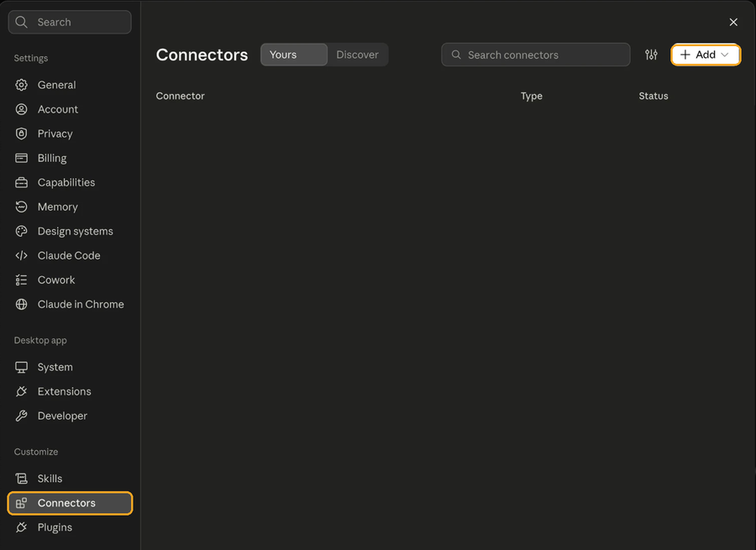Viewport: 756px width, 550px height.
Task: Click the Connectors page title
Action: click(x=202, y=55)
